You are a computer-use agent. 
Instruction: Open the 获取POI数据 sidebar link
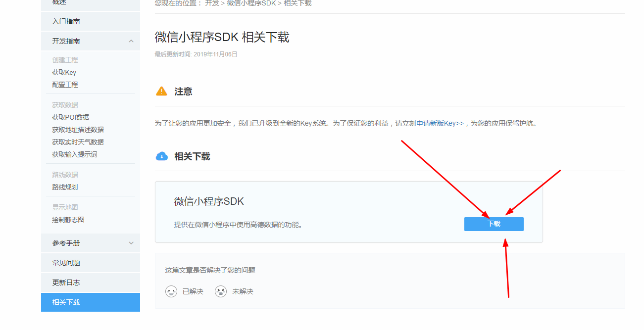pos(70,117)
